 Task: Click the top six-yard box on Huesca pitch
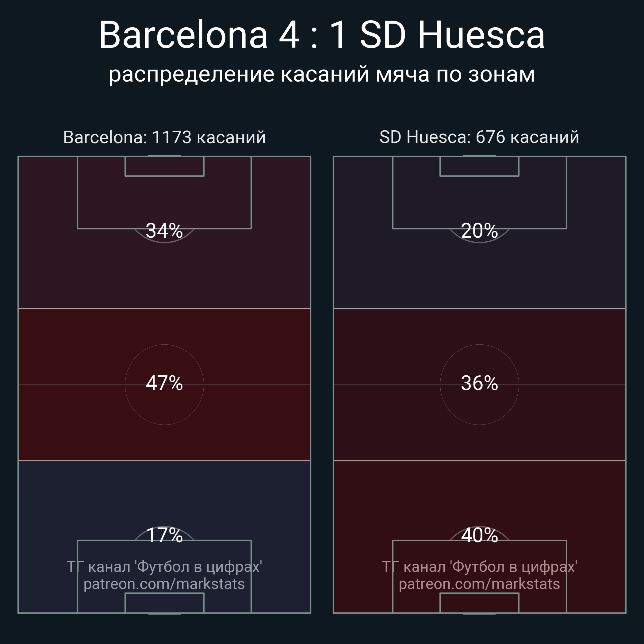point(479,166)
